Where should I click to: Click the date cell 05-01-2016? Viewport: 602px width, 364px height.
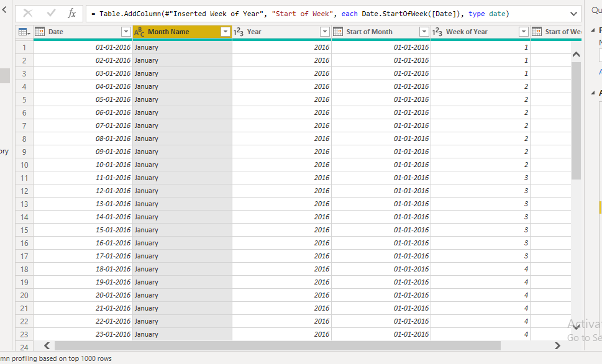83,100
